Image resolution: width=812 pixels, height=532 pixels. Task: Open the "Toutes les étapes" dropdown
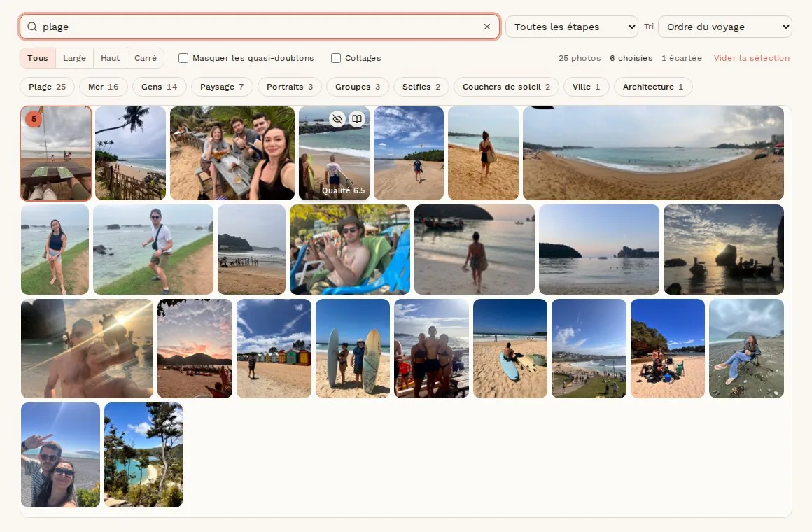[572, 27]
